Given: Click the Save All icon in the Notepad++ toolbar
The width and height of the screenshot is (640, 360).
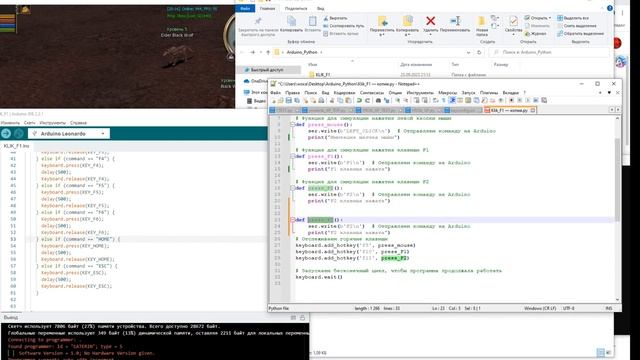Looking at the screenshot, I should (x=297, y=100).
